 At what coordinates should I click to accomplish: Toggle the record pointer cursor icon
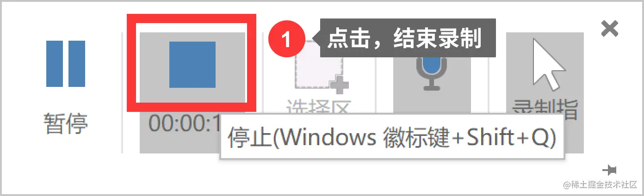point(548,64)
